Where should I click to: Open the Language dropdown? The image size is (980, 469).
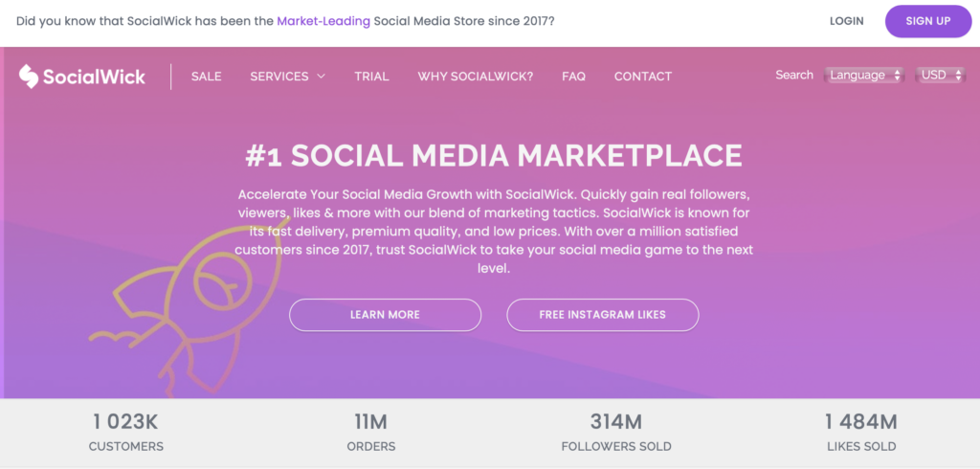pos(865,75)
